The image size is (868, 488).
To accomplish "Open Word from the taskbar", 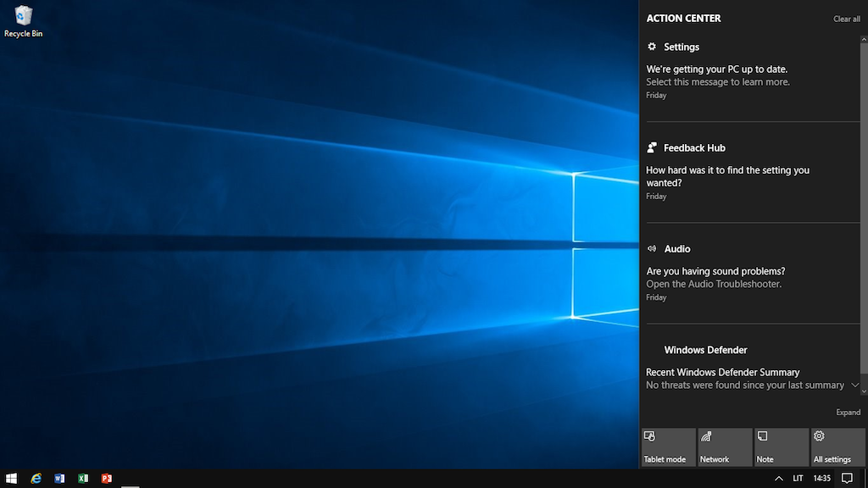I will coord(59,479).
